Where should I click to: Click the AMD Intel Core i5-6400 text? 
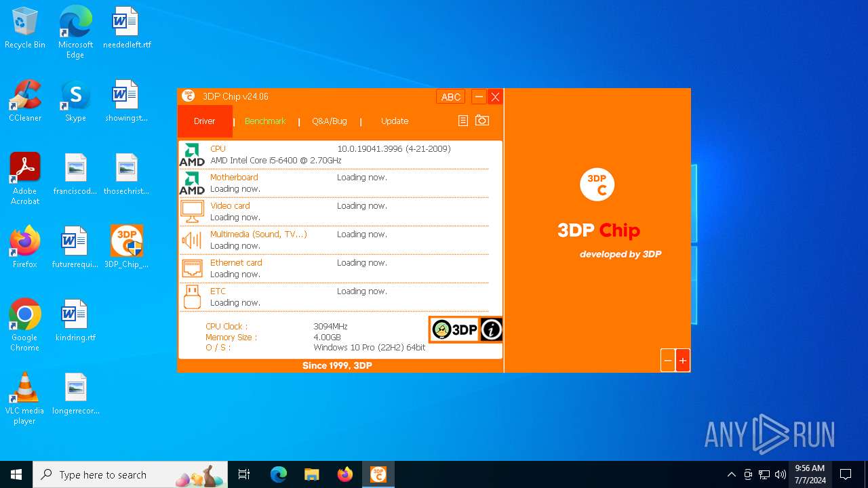point(276,161)
